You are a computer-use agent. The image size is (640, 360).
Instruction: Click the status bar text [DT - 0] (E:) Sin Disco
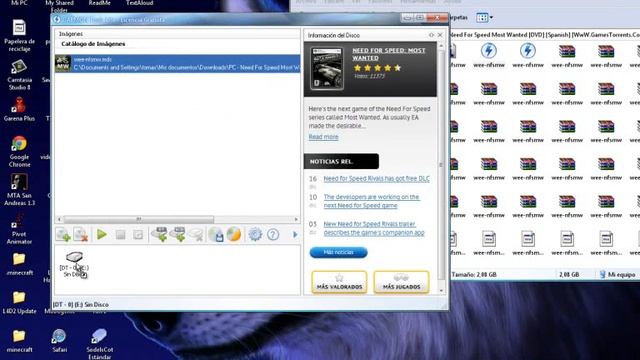coord(81,304)
